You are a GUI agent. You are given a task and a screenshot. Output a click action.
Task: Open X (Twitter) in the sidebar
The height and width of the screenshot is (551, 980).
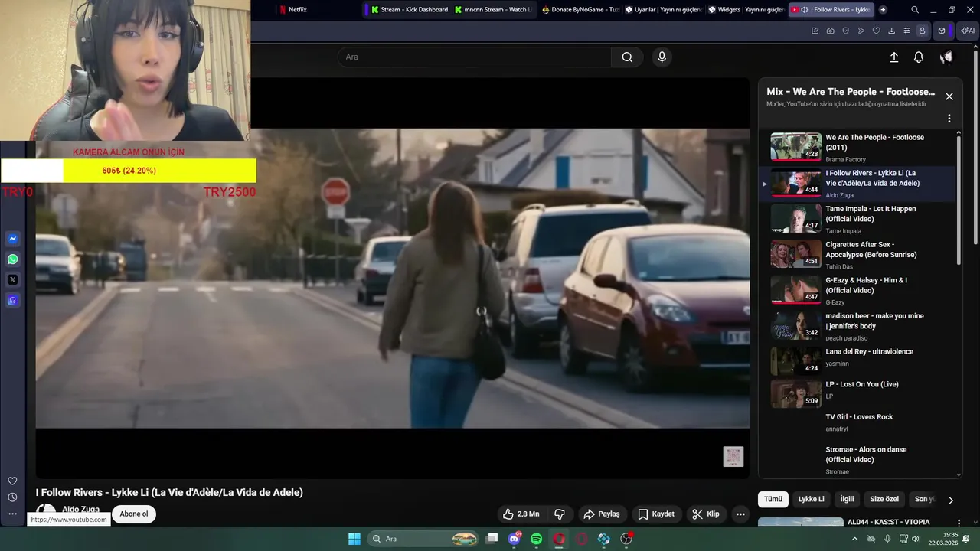click(x=12, y=280)
